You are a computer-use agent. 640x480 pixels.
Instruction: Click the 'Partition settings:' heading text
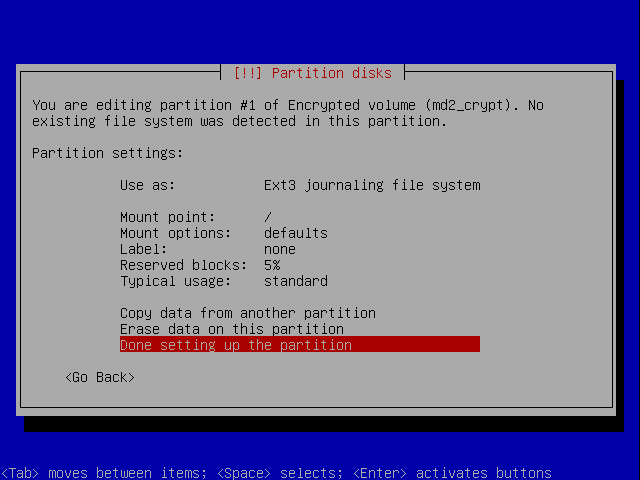click(x=107, y=153)
